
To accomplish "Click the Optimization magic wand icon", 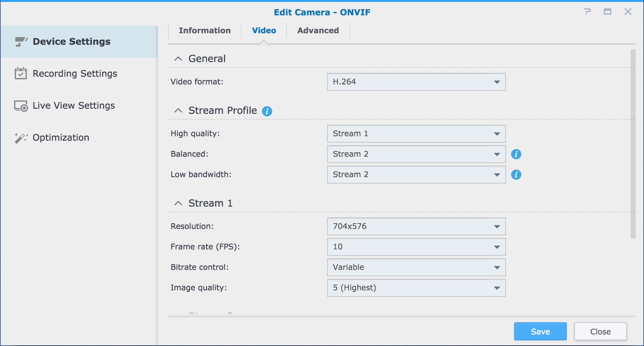I will click(x=21, y=138).
